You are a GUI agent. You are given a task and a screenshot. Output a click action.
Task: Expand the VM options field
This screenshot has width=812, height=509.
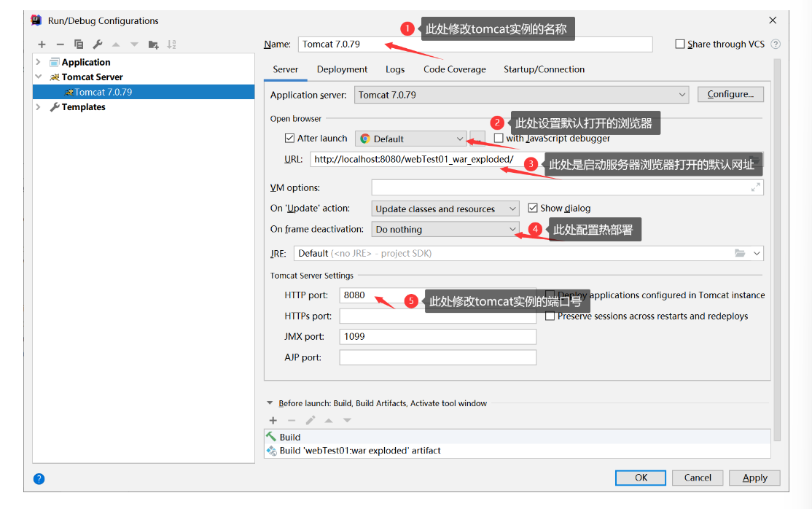(x=756, y=187)
